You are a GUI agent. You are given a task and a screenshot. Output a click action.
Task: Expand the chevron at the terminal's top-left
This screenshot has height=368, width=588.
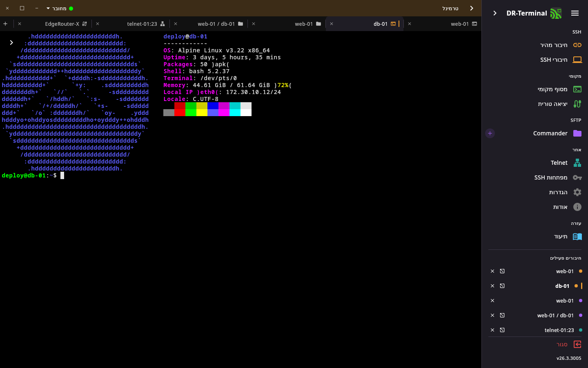point(11,43)
